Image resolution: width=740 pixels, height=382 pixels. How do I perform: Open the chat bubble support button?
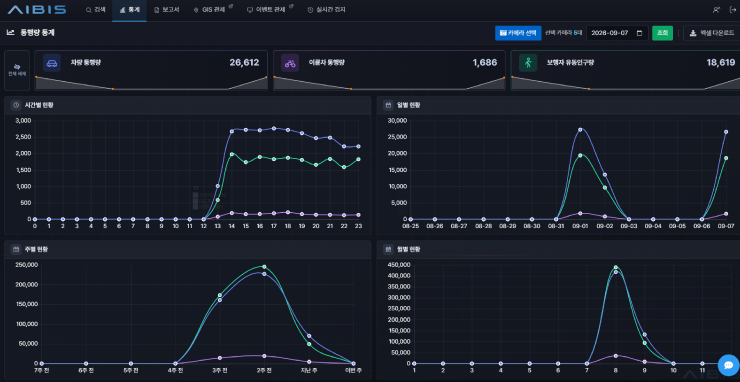point(728,365)
